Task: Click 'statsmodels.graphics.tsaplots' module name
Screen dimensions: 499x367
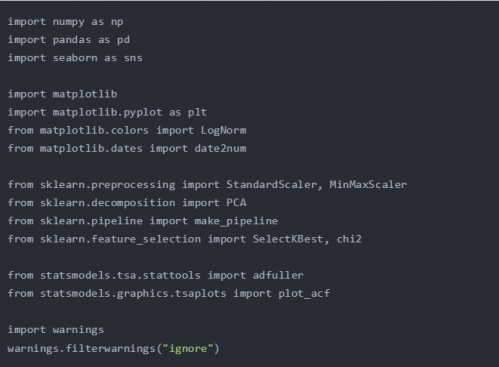Action: point(133,294)
